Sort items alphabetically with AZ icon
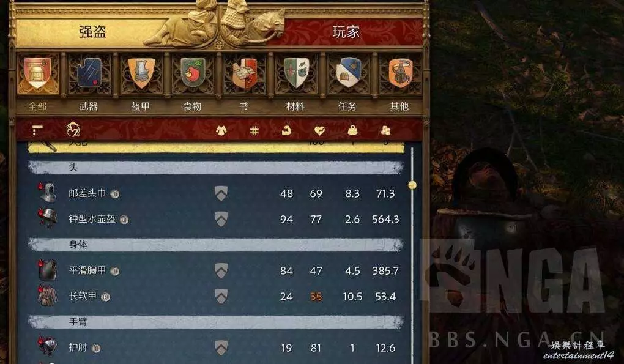The width and height of the screenshot is (624, 364). [73, 129]
